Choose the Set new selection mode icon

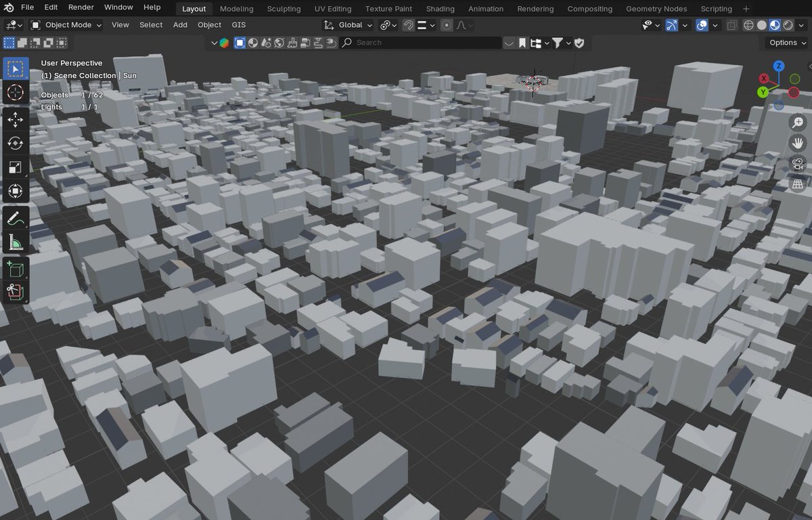pos(9,43)
